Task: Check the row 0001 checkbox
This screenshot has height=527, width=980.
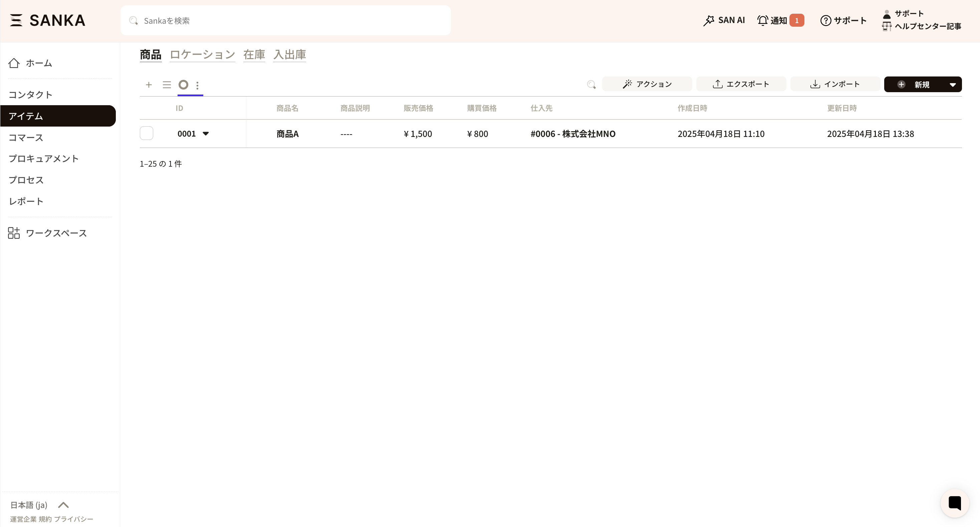Action: 147,133
